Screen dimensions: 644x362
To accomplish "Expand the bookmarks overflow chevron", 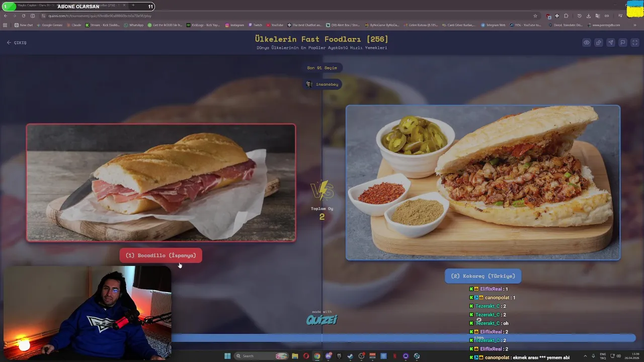I will [635, 25].
